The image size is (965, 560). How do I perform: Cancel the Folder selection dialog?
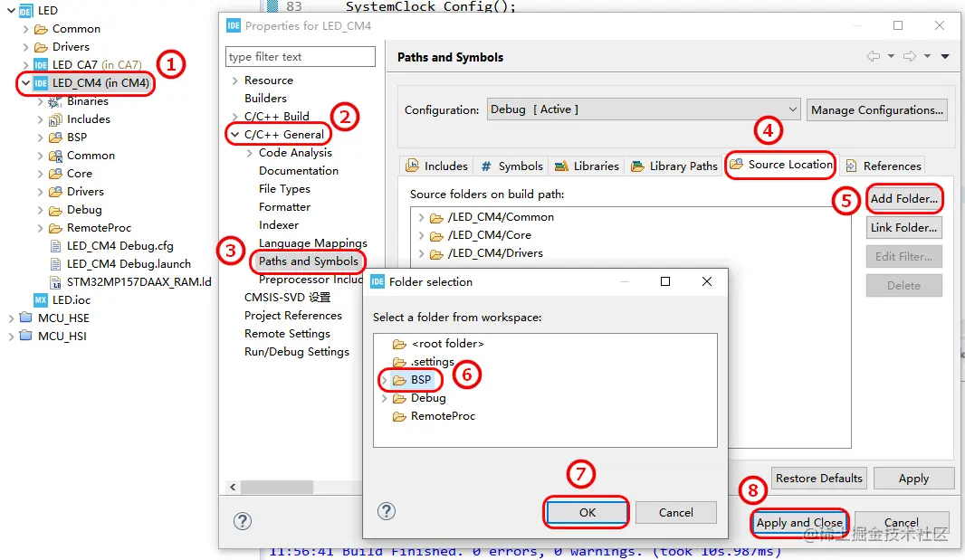click(x=675, y=513)
